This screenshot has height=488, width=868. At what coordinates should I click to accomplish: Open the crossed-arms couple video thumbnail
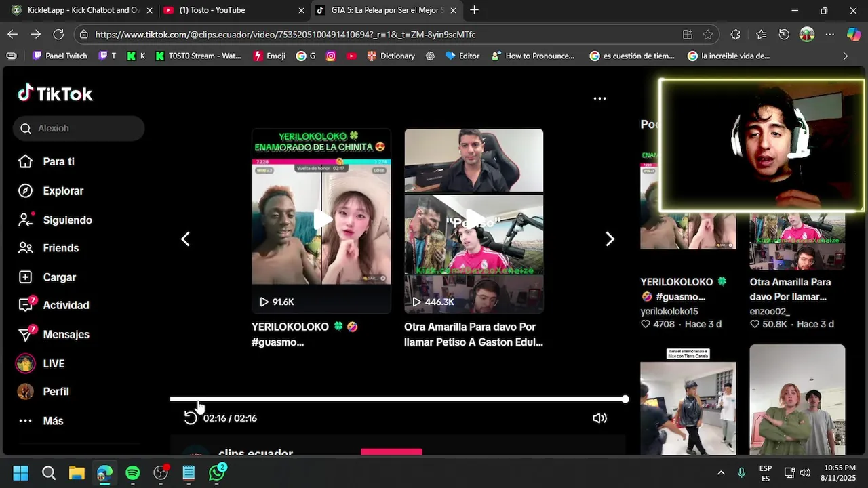[x=797, y=400]
